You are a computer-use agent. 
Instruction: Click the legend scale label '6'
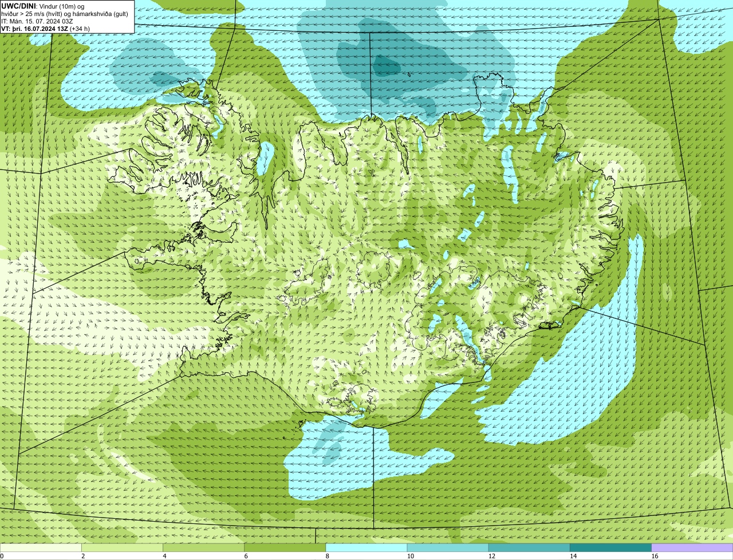click(x=246, y=556)
